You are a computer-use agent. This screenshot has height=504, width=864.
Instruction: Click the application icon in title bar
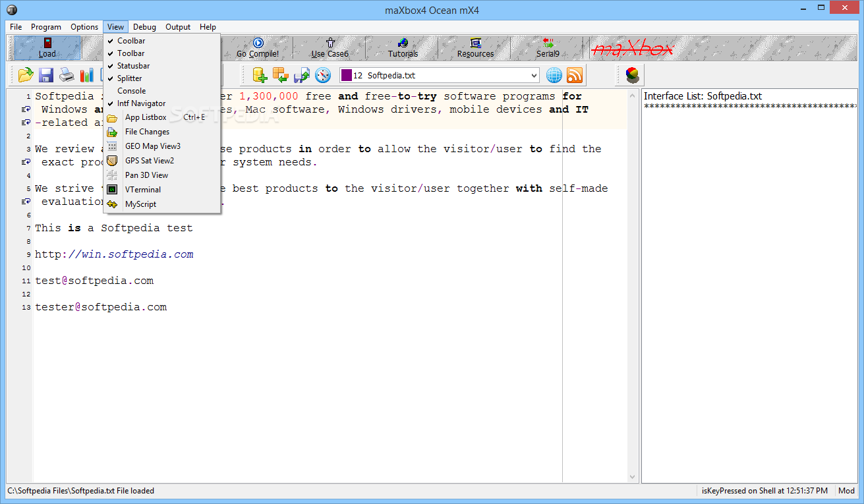coord(12,10)
